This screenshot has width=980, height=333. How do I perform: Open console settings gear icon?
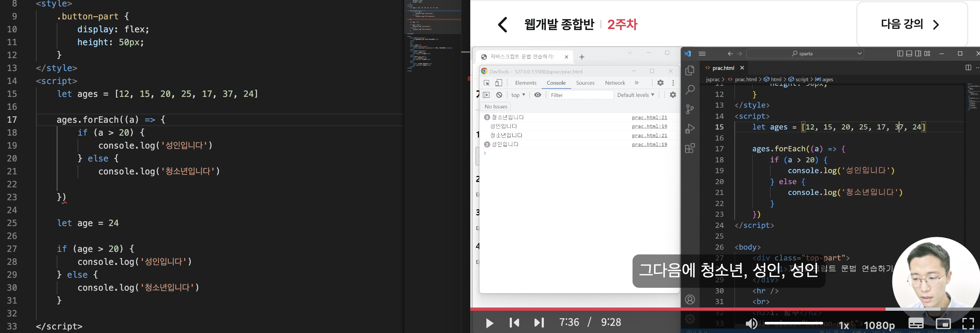673,95
